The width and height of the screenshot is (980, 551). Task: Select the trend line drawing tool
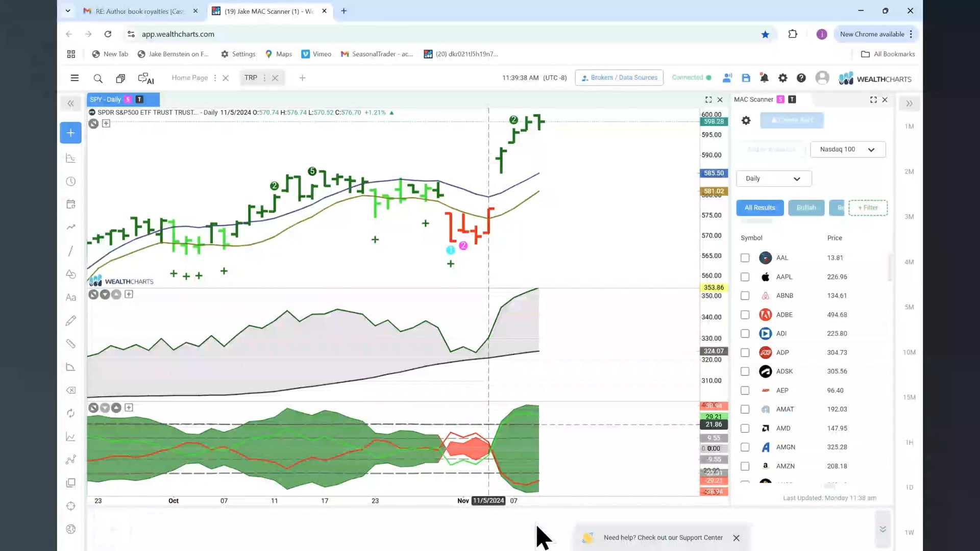pos(70,251)
